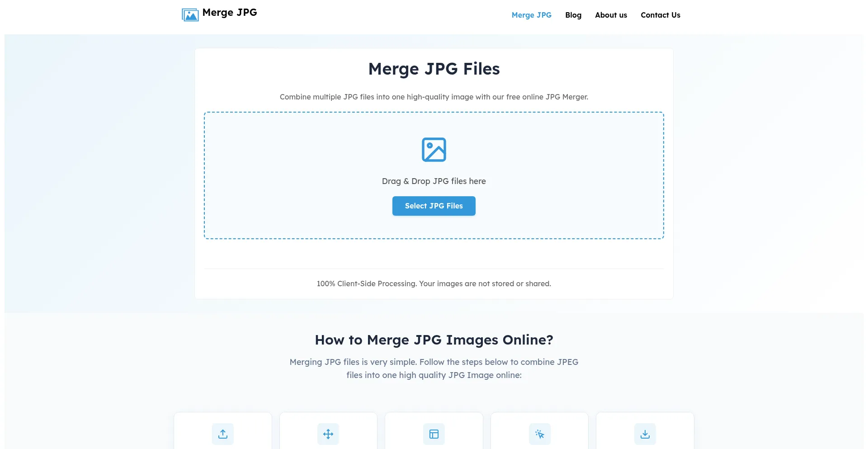Click the Merge JPG Files heading
This screenshot has height=449, width=868.
tap(434, 69)
